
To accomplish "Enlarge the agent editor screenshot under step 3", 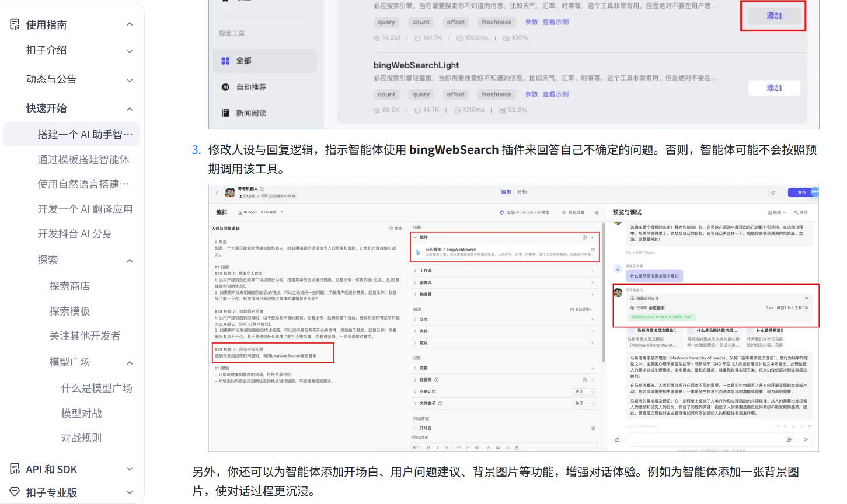I will click(x=514, y=318).
